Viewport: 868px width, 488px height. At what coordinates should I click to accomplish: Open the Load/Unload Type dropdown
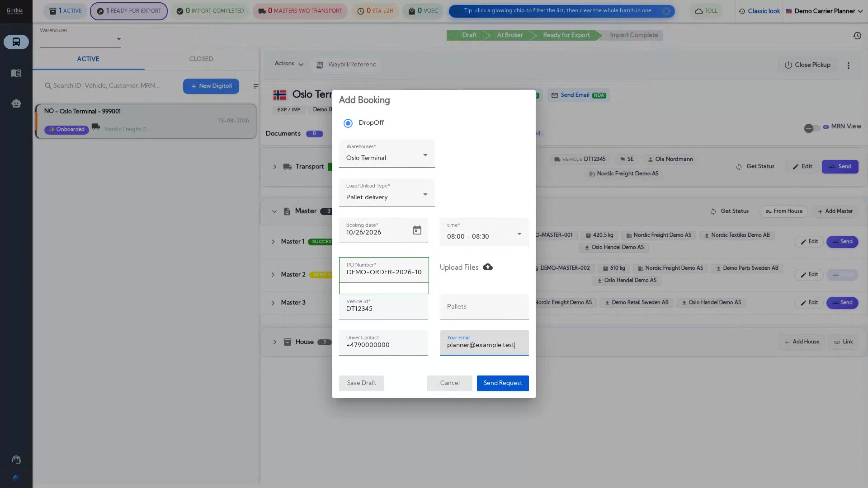(x=387, y=193)
